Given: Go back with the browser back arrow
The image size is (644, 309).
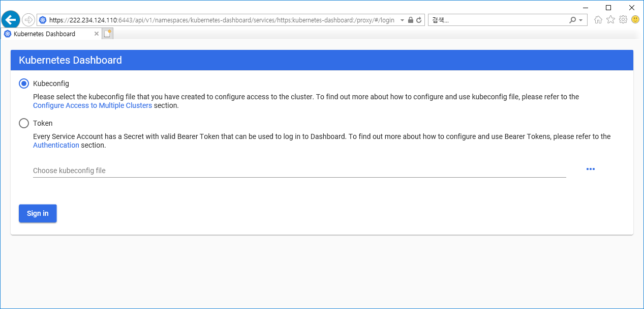Looking at the screenshot, I should 11,20.
